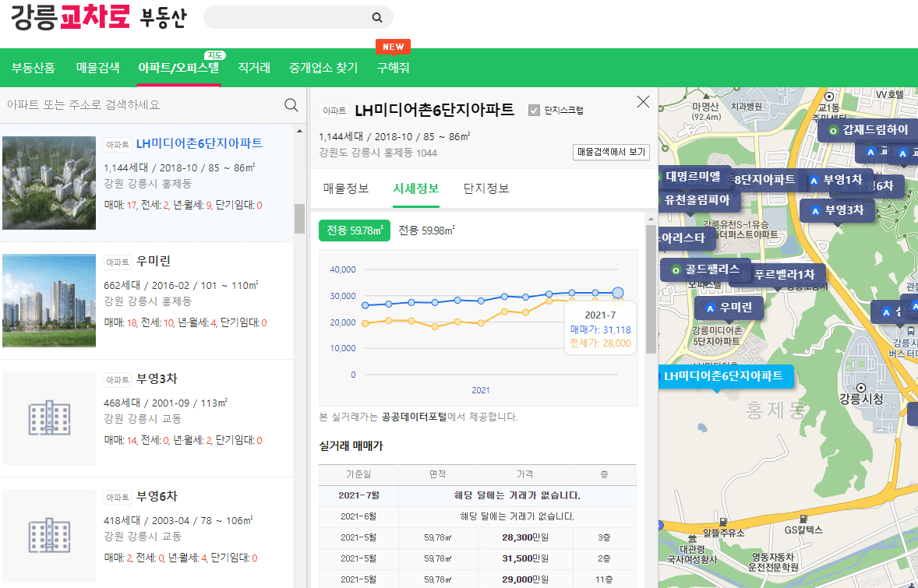The height and width of the screenshot is (588, 918).
Task: Click the 알뜰주유소 fuel pump icon on the map
Action: tap(722, 523)
